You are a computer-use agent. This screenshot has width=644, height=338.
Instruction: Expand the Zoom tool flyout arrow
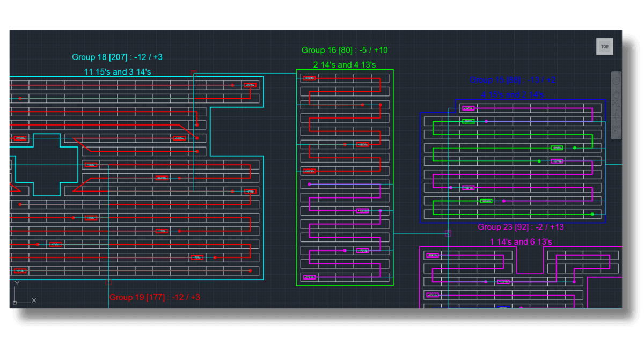coord(616,109)
